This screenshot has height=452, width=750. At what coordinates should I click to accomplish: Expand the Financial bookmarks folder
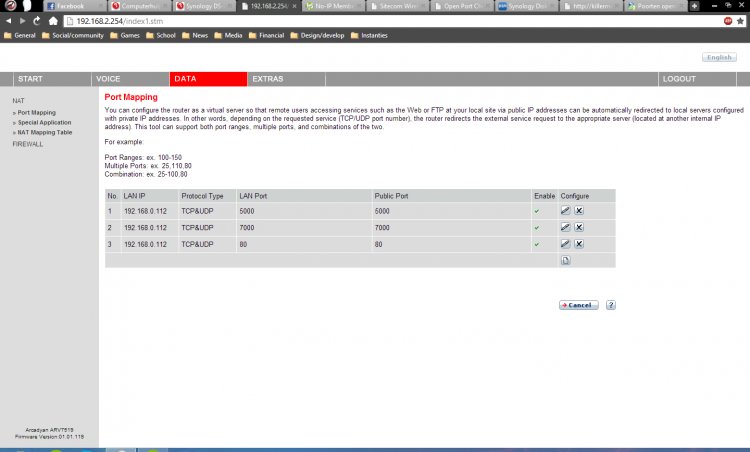click(x=264, y=35)
